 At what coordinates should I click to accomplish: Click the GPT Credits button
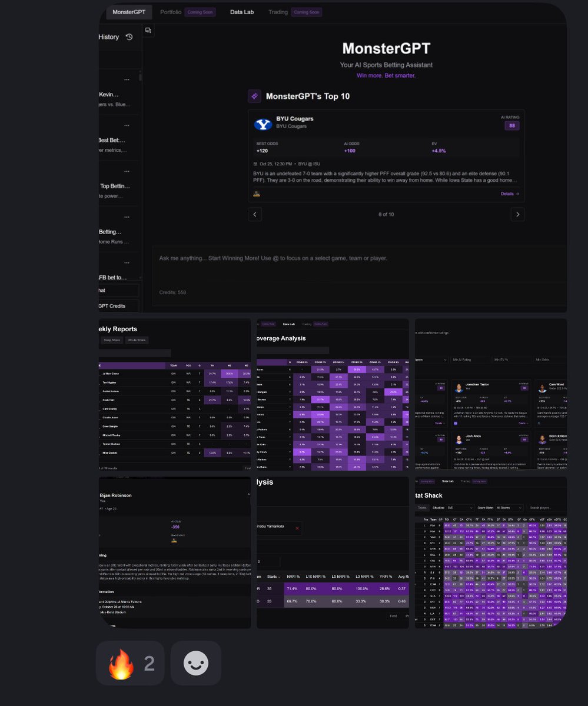tap(119, 306)
